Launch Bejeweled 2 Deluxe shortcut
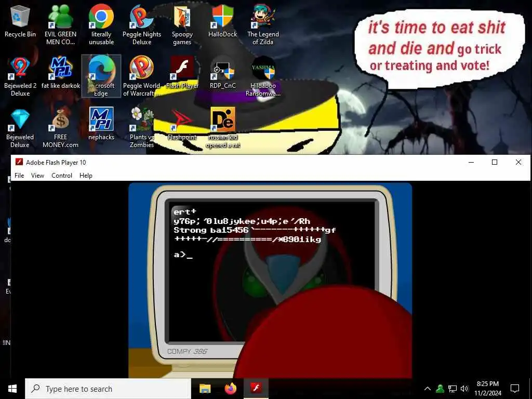 click(20, 76)
